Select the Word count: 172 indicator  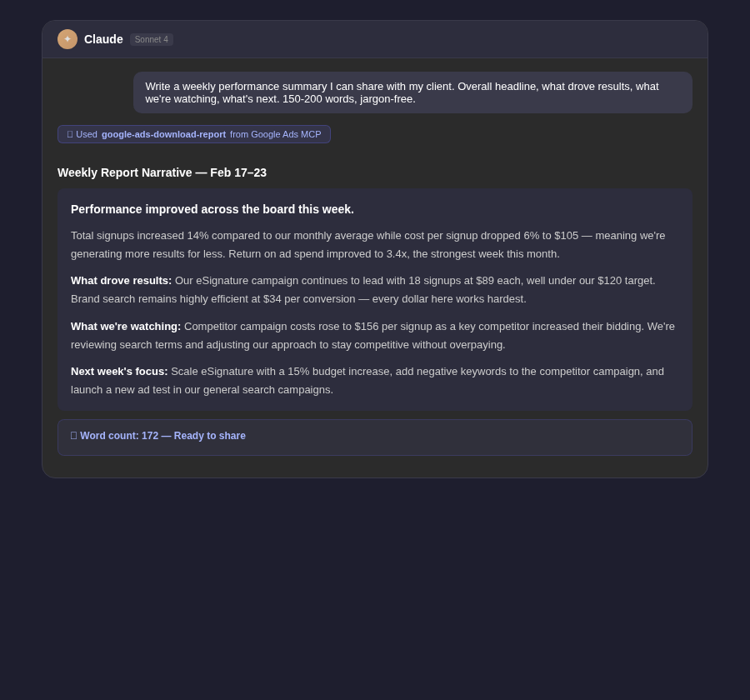click(x=119, y=436)
